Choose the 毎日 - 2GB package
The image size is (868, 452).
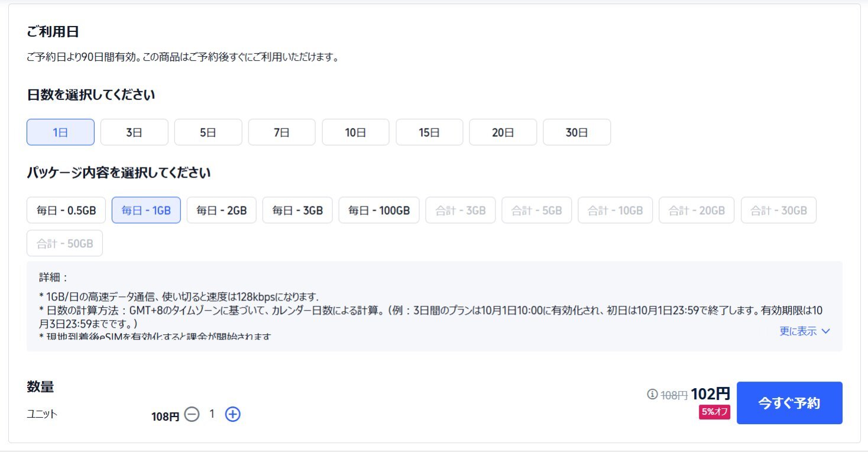222,210
